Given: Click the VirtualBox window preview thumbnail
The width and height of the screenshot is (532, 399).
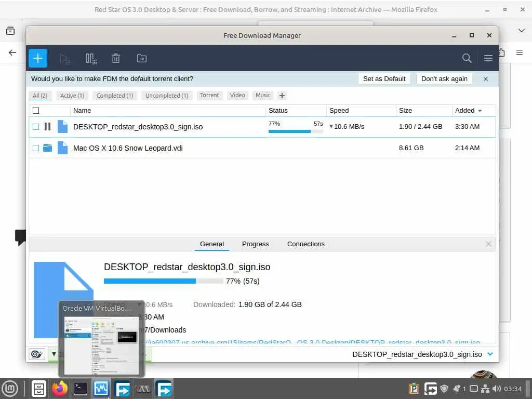Looking at the screenshot, I should click(101, 345).
